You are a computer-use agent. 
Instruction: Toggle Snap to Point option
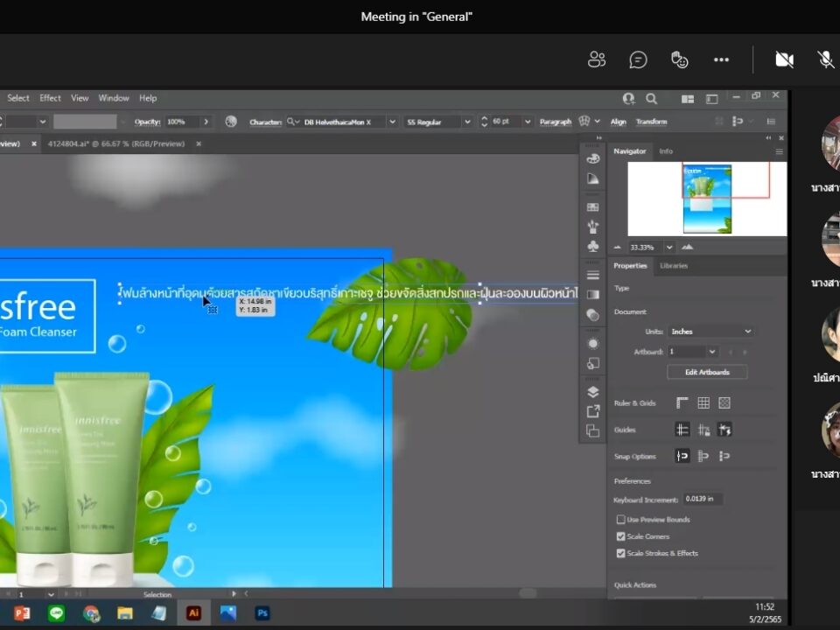tap(682, 456)
